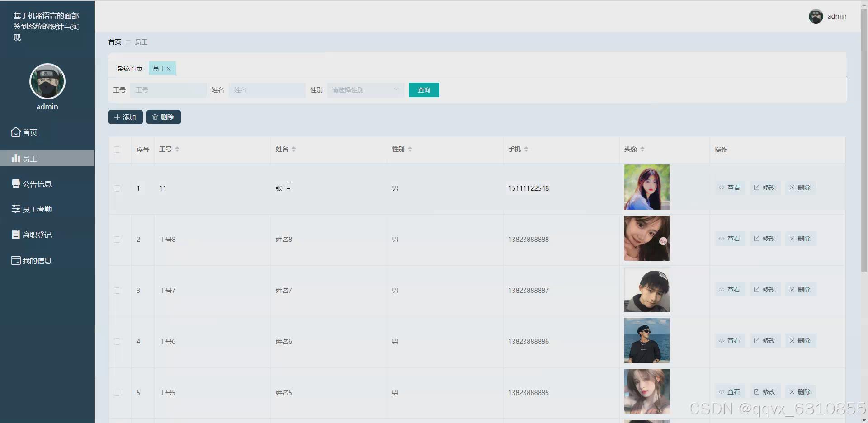
Task: Click the 查询 button
Action: pyautogui.click(x=424, y=90)
